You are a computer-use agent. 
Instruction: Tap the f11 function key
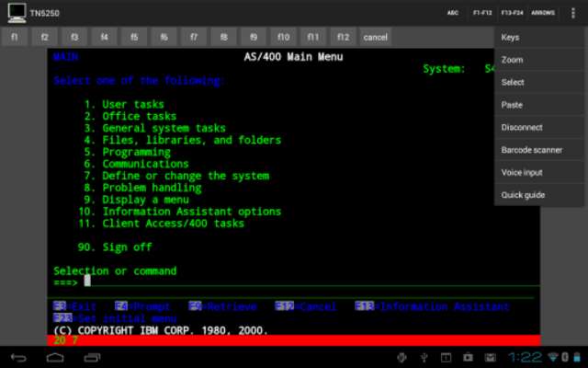click(x=313, y=37)
